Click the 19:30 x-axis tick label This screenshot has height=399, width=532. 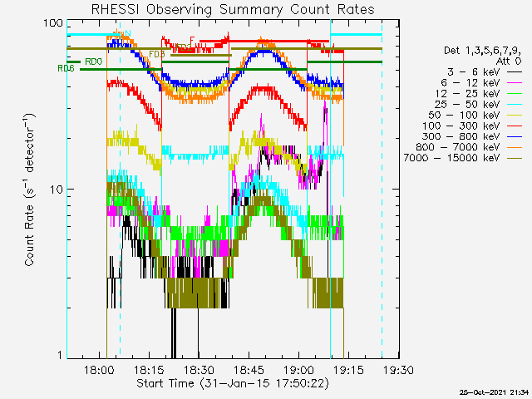pyautogui.click(x=398, y=370)
